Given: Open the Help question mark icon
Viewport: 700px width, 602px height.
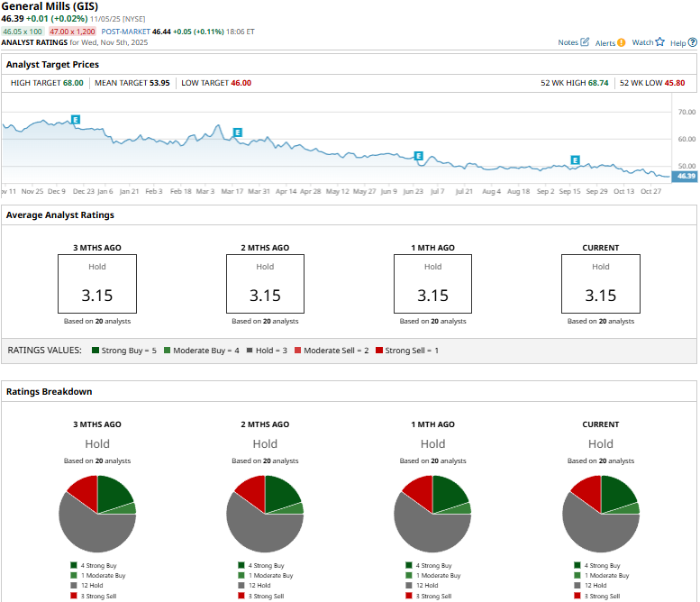Looking at the screenshot, I should click(692, 42).
